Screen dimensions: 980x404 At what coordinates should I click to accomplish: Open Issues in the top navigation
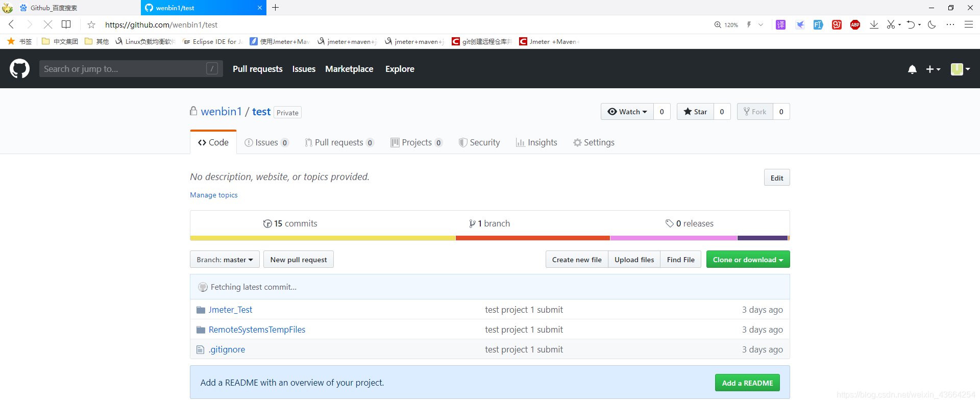pos(304,69)
